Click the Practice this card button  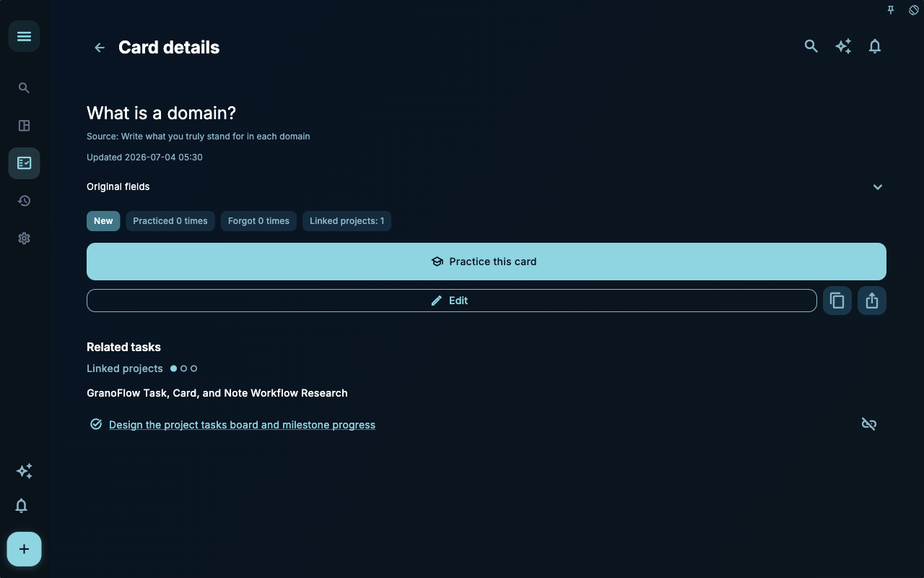click(x=487, y=262)
